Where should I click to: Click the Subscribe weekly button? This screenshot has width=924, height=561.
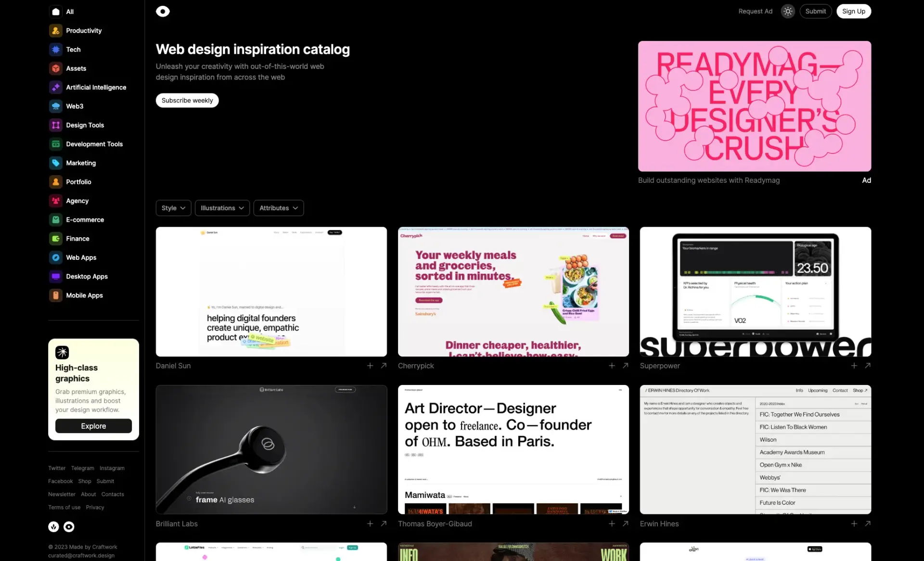pyautogui.click(x=187, y=100)
